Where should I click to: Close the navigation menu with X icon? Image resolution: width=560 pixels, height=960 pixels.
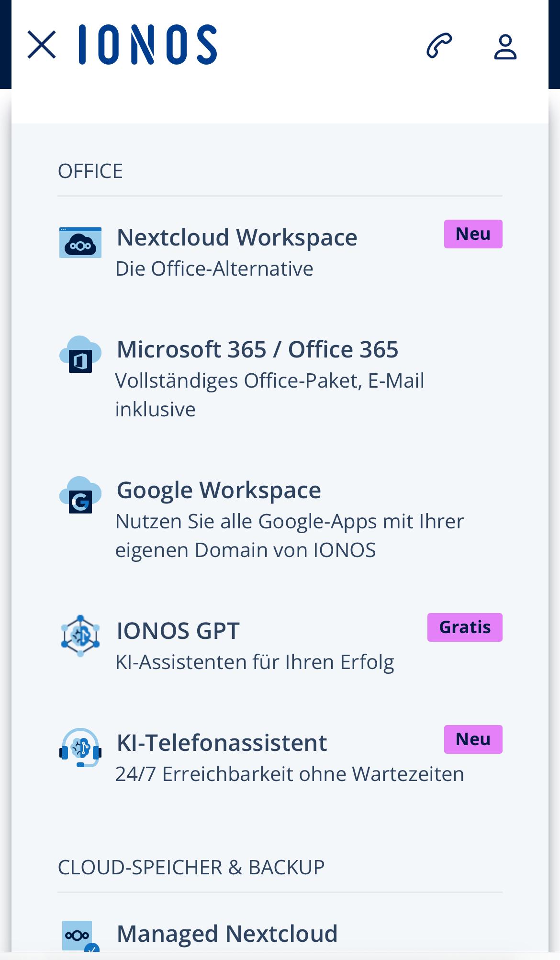pos(42,45)
